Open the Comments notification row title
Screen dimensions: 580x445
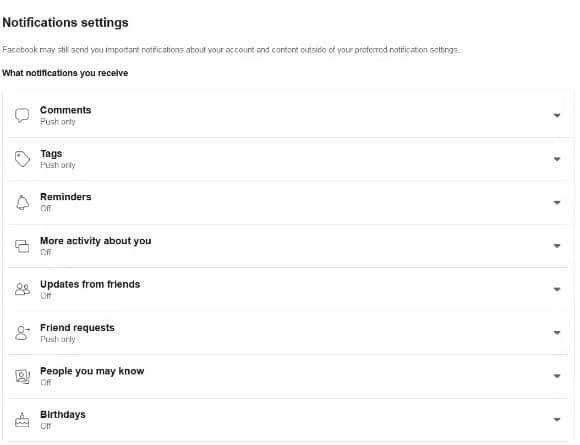pos(65,110)
